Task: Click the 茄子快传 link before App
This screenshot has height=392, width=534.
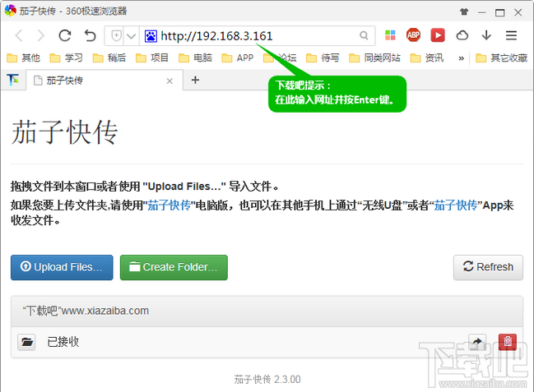Action: point(456,205)
